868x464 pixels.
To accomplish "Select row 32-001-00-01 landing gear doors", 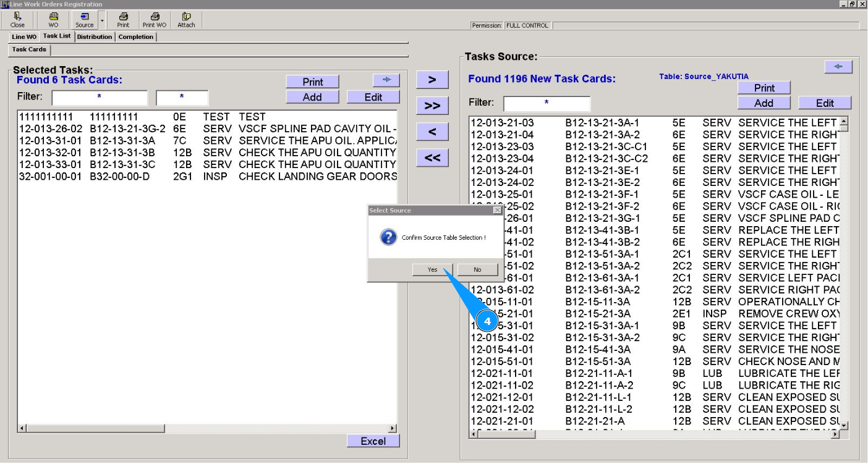I will (207, 177).
